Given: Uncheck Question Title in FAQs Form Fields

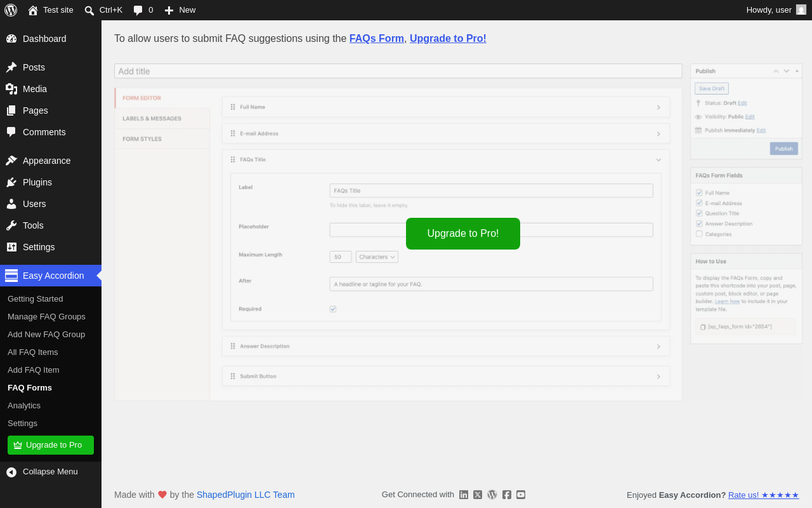Looking at the screenshot, I should [699, 213].
